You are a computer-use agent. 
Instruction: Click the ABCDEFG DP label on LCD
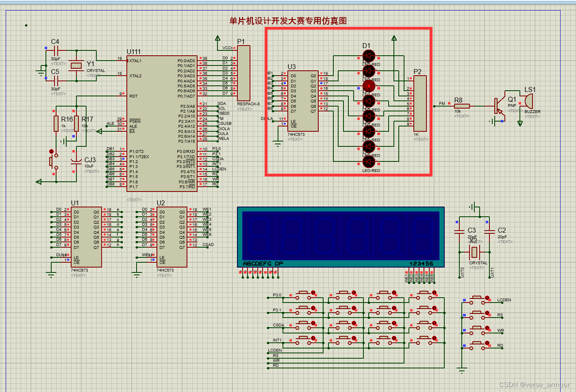pos(263,264)
